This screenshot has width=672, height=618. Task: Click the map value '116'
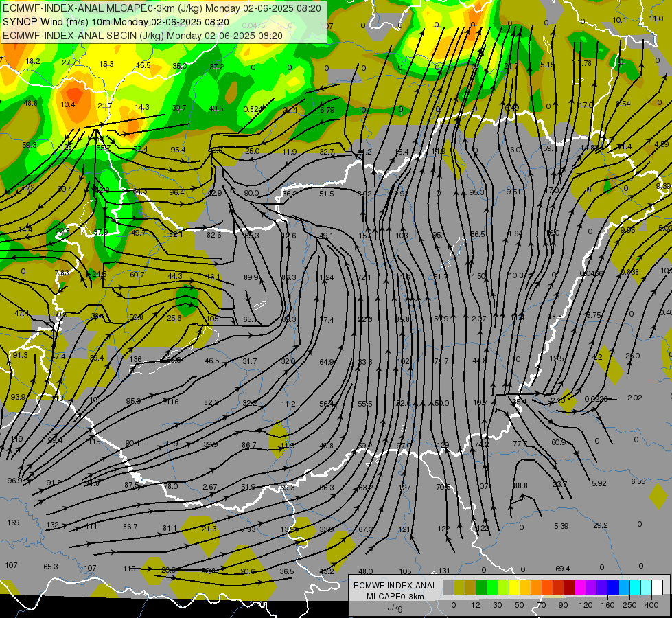[173, 402]
